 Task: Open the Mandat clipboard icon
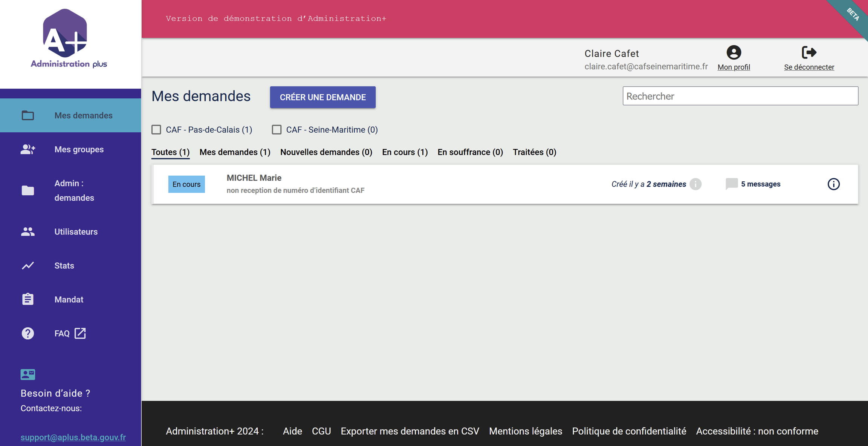pyautogui.click(x=28, y=299)
